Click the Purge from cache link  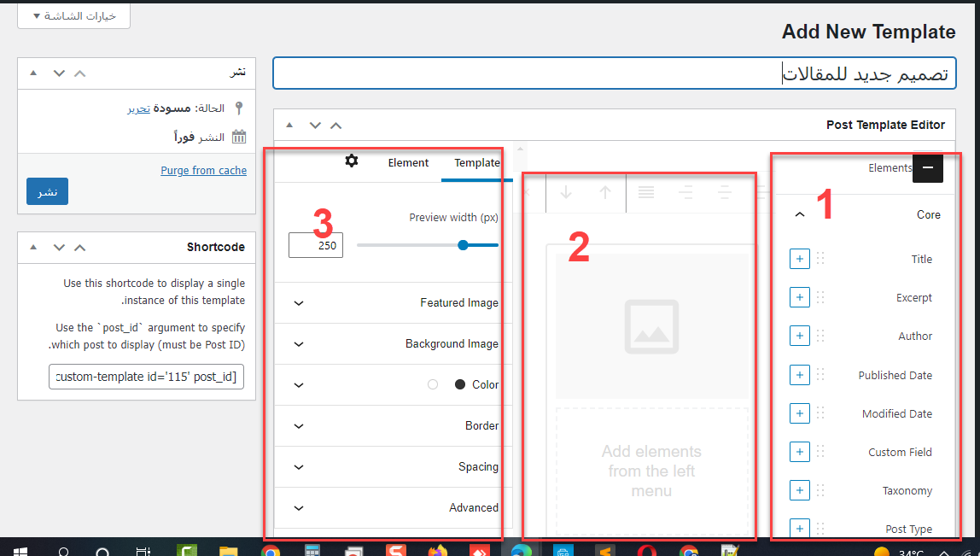203,170
